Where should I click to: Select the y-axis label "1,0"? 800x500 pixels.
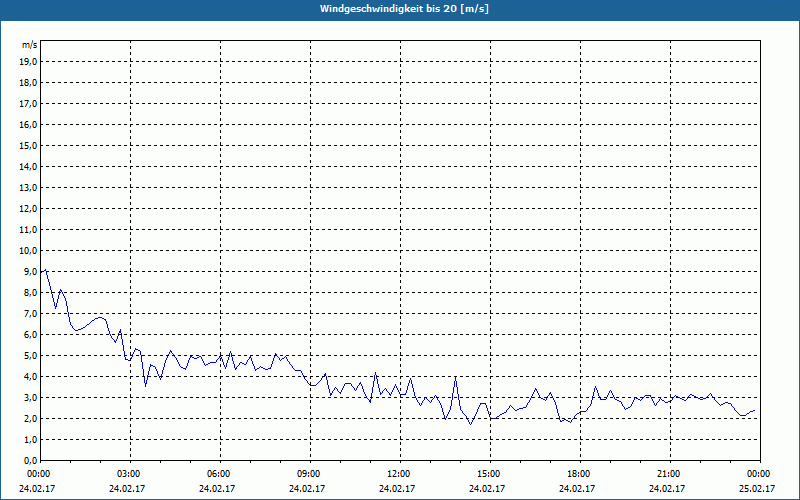[30, 440]
